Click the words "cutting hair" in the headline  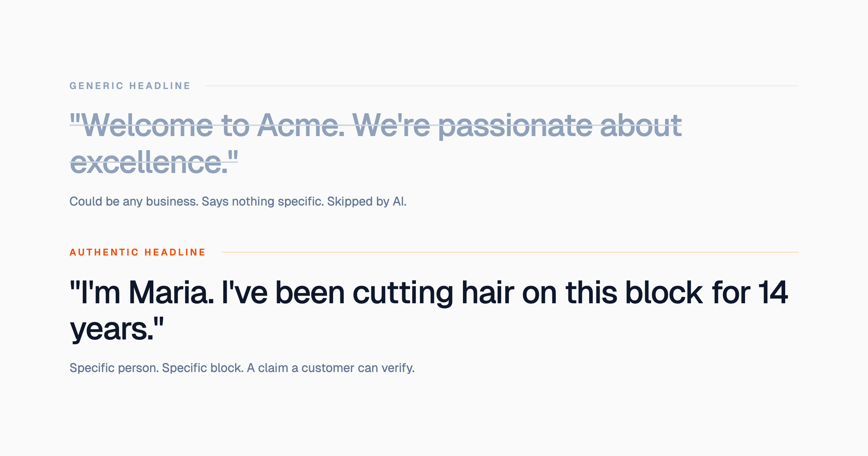[x=433, y=292]
